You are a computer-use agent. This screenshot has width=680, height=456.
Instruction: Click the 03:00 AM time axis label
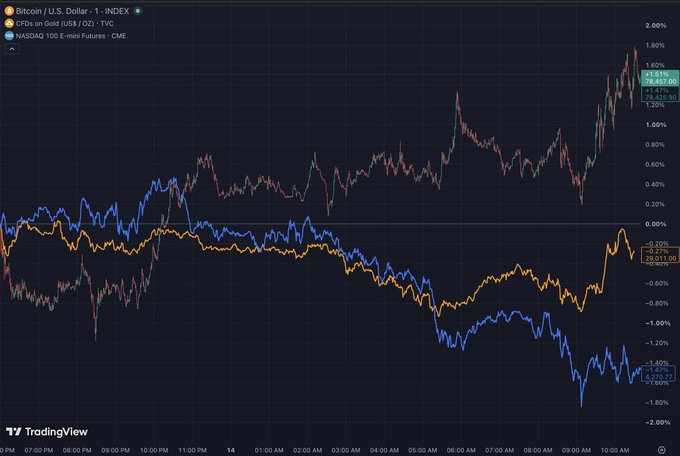coord(346,450)
